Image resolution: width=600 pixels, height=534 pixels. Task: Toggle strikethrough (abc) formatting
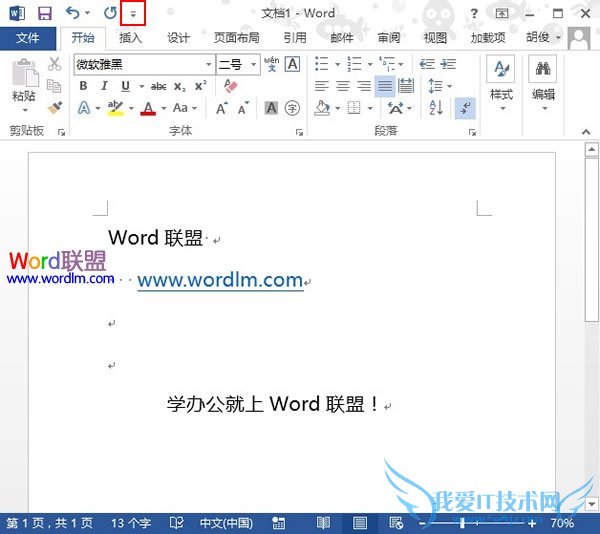pyautogui.click(x=158, y=86)
